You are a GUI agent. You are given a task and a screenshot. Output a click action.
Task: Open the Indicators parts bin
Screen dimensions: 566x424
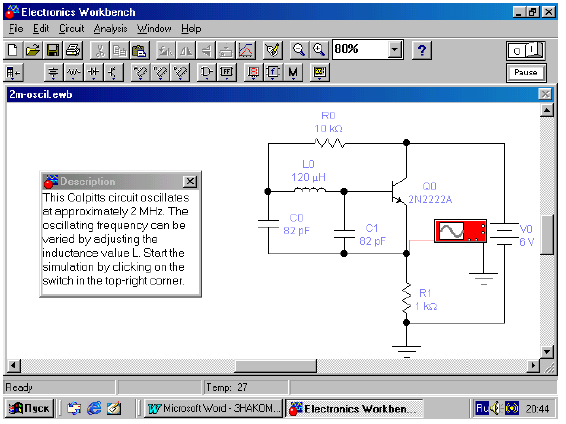click(x=253, y=73)
